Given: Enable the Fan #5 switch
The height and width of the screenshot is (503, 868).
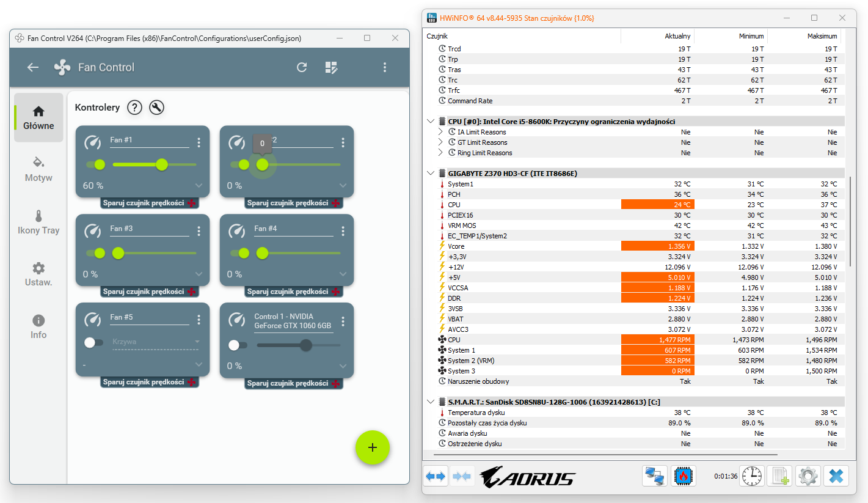Looking at the screenshot, I should [x=94, y=342].
